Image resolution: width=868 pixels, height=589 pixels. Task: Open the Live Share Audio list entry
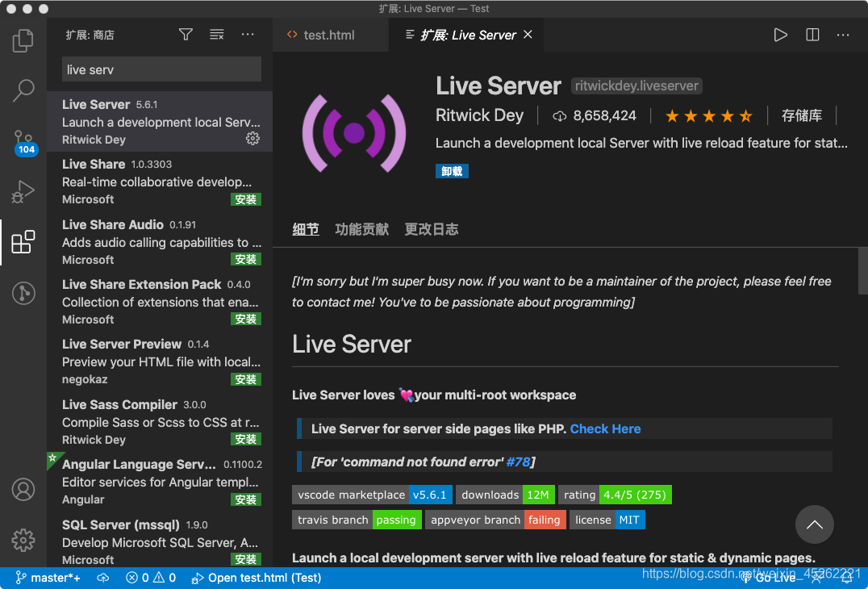[x=160, y=242]
